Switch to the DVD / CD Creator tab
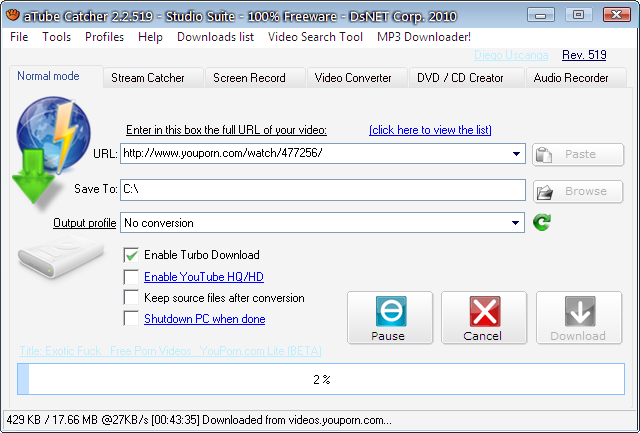640x433 pixels. (x=466, y=78)
